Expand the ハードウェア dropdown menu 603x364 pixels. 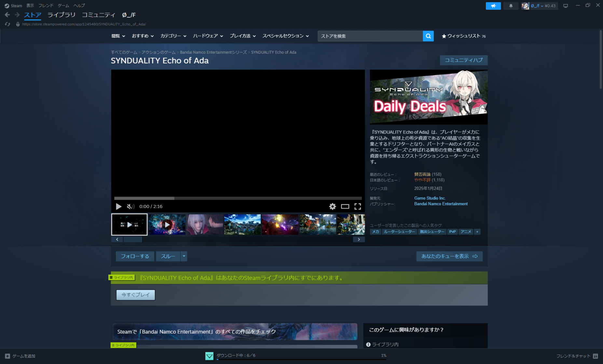208,36
